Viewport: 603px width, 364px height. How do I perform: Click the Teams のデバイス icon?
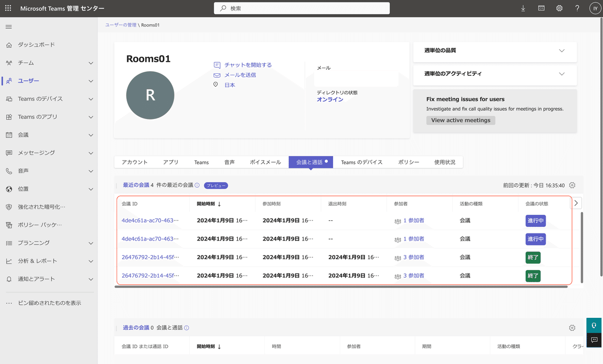[9, 99]
